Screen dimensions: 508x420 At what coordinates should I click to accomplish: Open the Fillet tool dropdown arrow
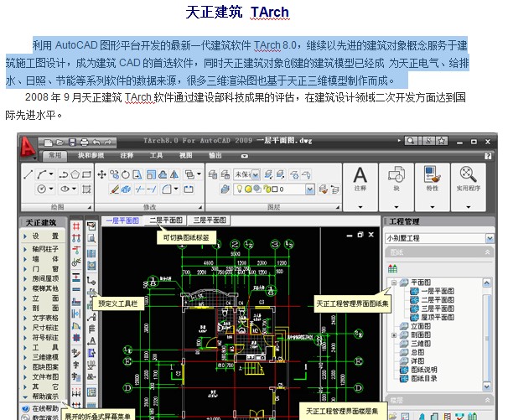176,189
